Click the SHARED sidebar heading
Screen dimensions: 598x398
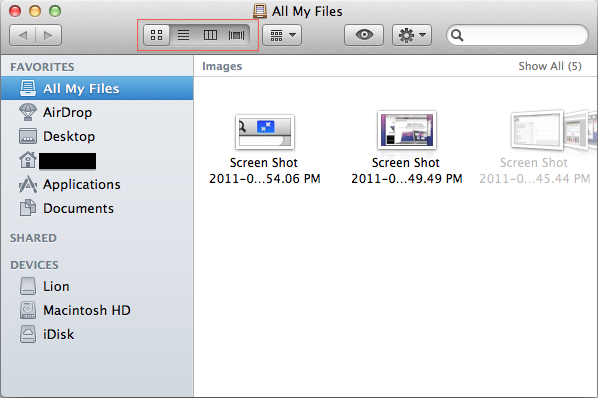(x=33, y=238)
